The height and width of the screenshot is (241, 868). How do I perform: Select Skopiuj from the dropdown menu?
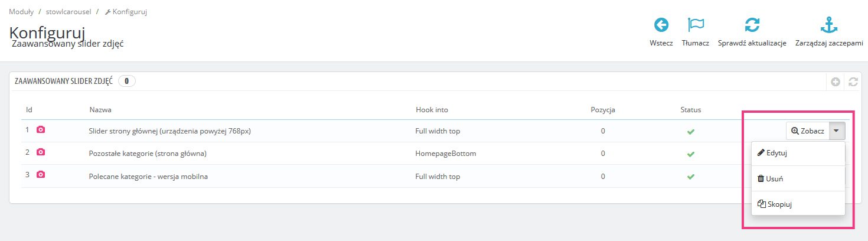tap(778, 204)
